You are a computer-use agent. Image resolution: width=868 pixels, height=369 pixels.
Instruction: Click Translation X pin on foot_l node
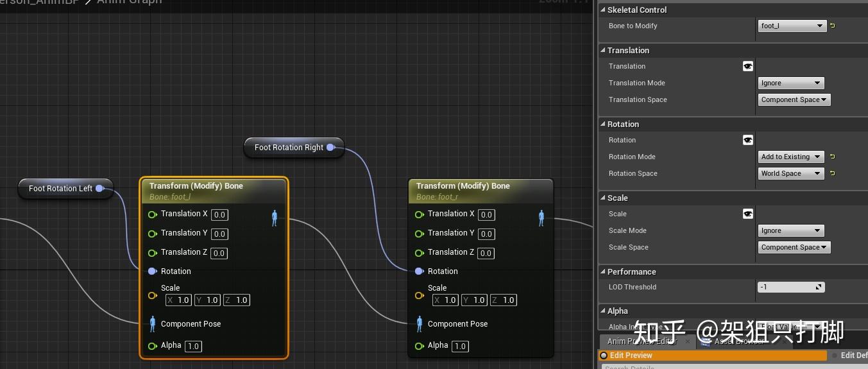[x=152, y=214]
